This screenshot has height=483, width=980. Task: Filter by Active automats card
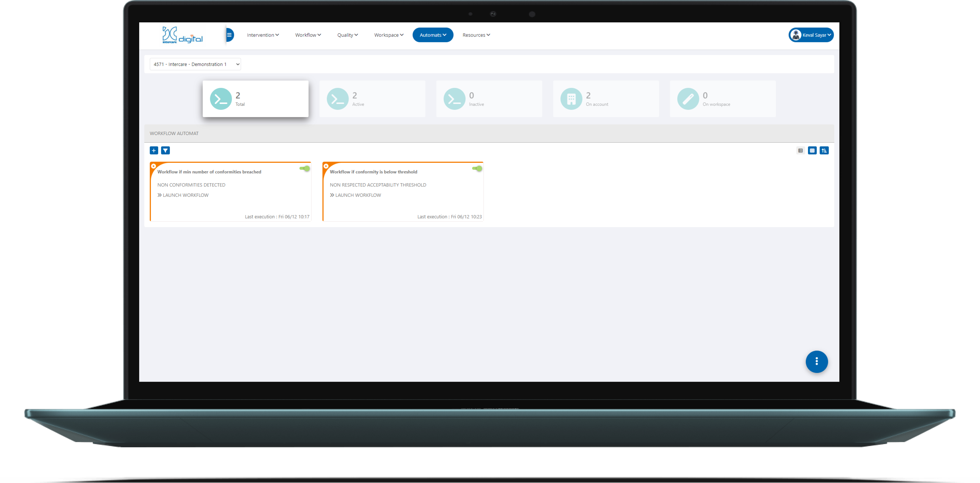pos(372,99)
